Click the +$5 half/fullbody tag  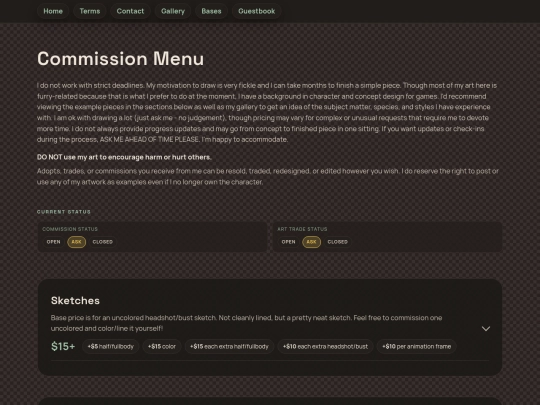111,346
